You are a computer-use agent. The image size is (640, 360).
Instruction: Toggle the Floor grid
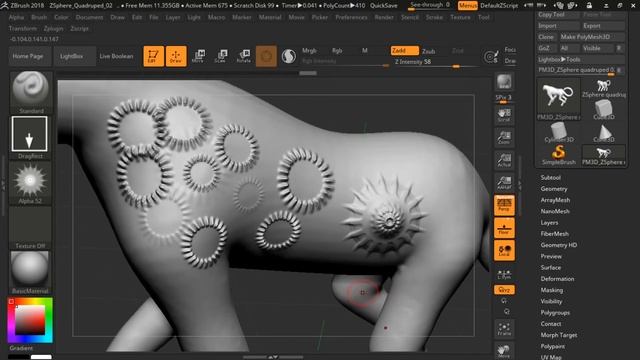click(504, 228)
